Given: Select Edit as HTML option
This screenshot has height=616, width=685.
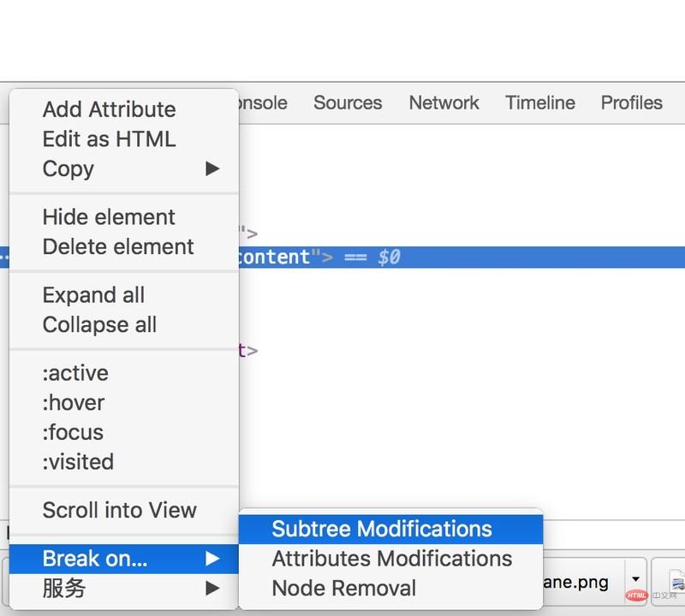Looking at the screenshot, I should pyautogui.click(x=124, y=139).
